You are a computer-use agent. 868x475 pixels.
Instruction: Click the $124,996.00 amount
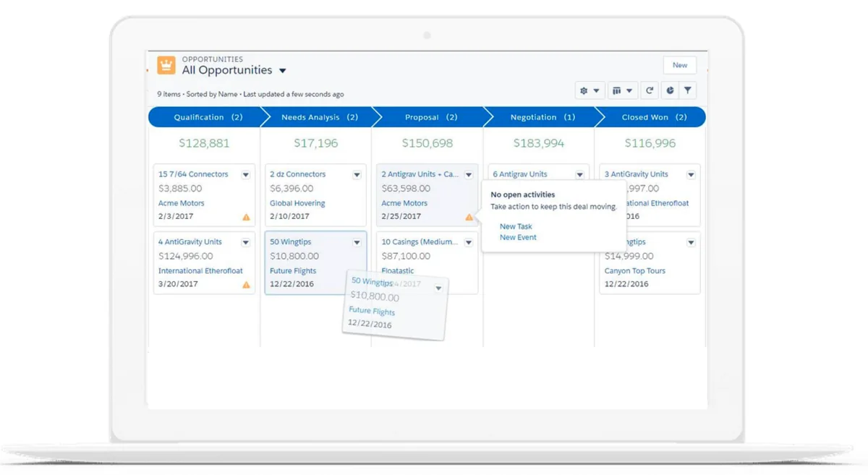[x=186, y=256]
